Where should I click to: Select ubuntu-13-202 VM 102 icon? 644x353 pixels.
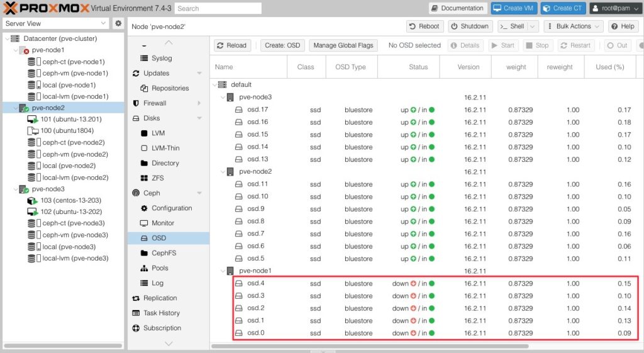pyautogui.click(x=33, y=212)
